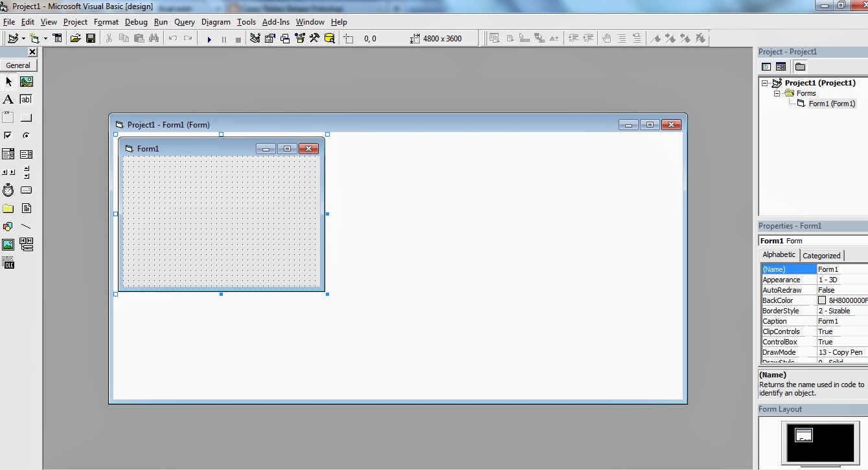Open Project Explorer from the toolbar
The image size is (868, 470).
coord(255,39)
